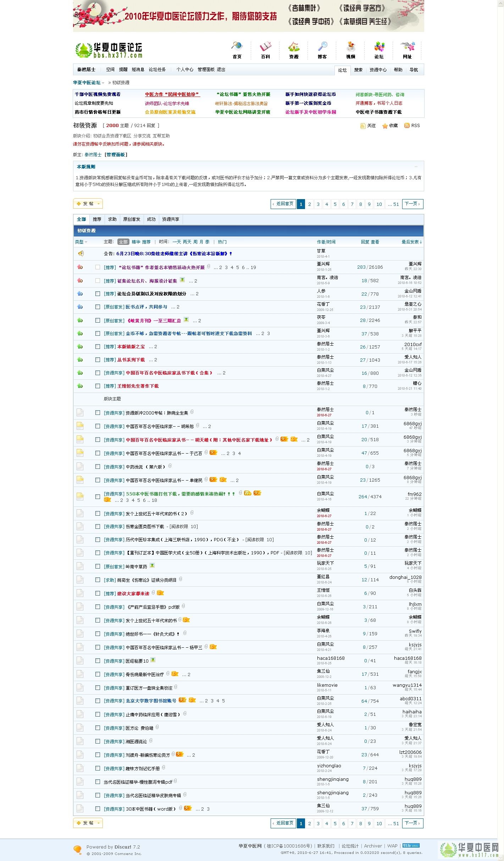Viewport: 504px width, 861px height.
Task: Jump to page 5 in bottom pagination
Action: tap(335, 823)
